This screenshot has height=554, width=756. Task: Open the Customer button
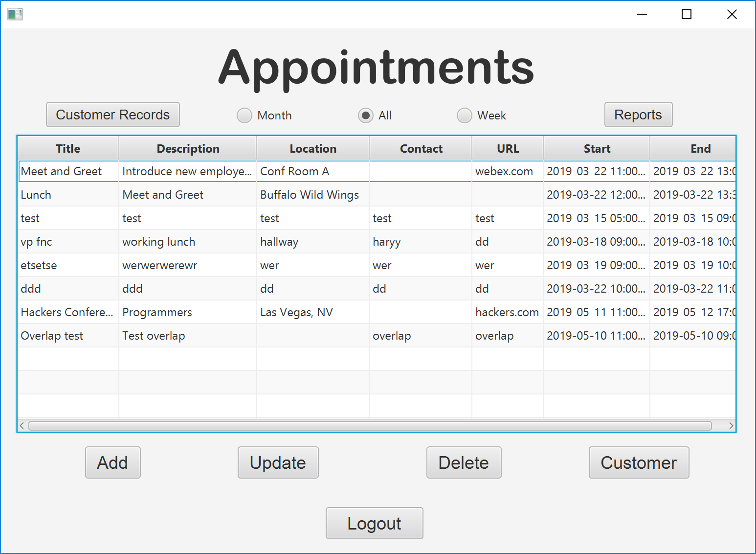(x=639, y=462)
